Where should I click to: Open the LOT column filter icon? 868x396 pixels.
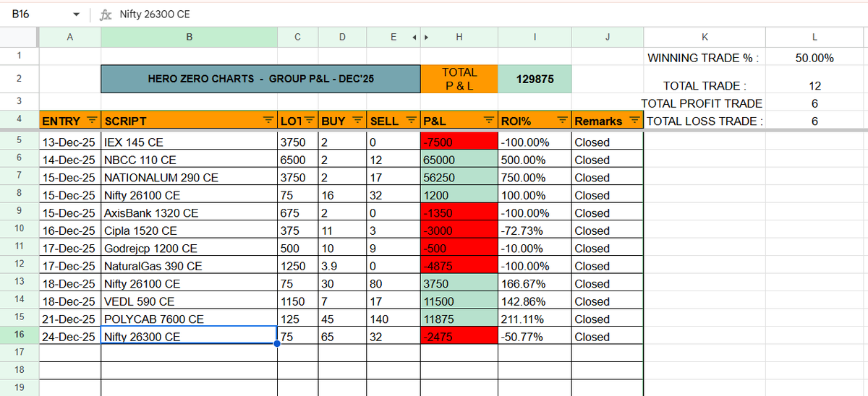click(310, 121)
